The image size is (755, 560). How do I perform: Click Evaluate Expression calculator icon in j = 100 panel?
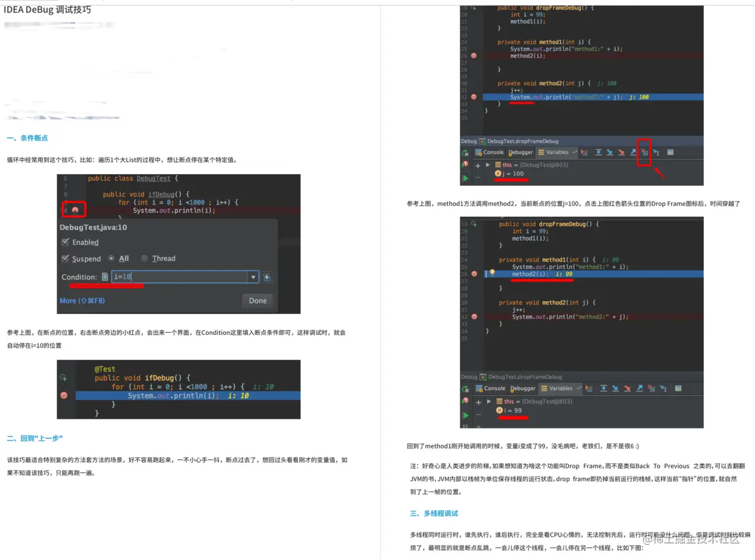coord(670,152)
